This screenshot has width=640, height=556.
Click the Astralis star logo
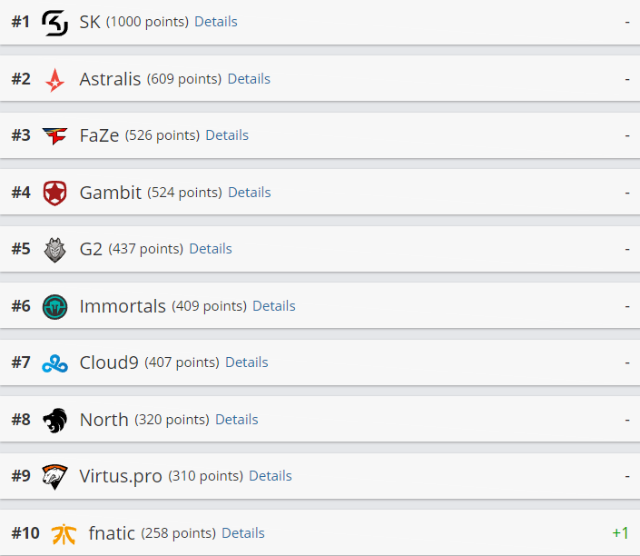55,80
